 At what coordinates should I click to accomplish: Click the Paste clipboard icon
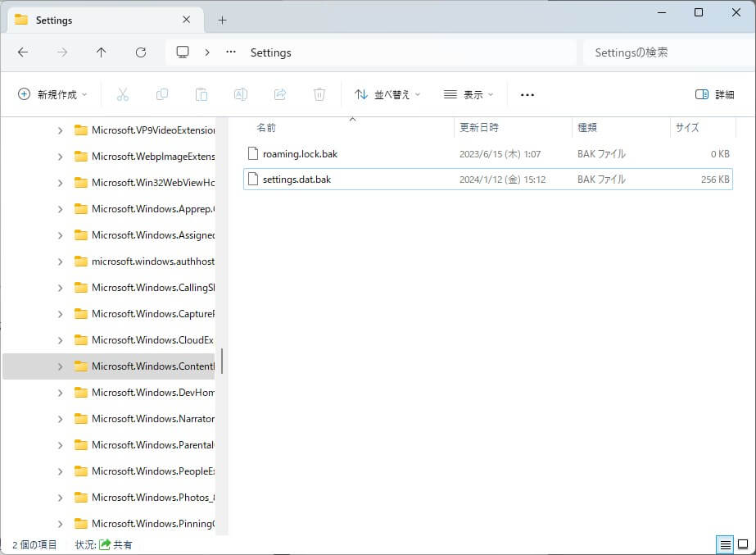pos(201,94)
